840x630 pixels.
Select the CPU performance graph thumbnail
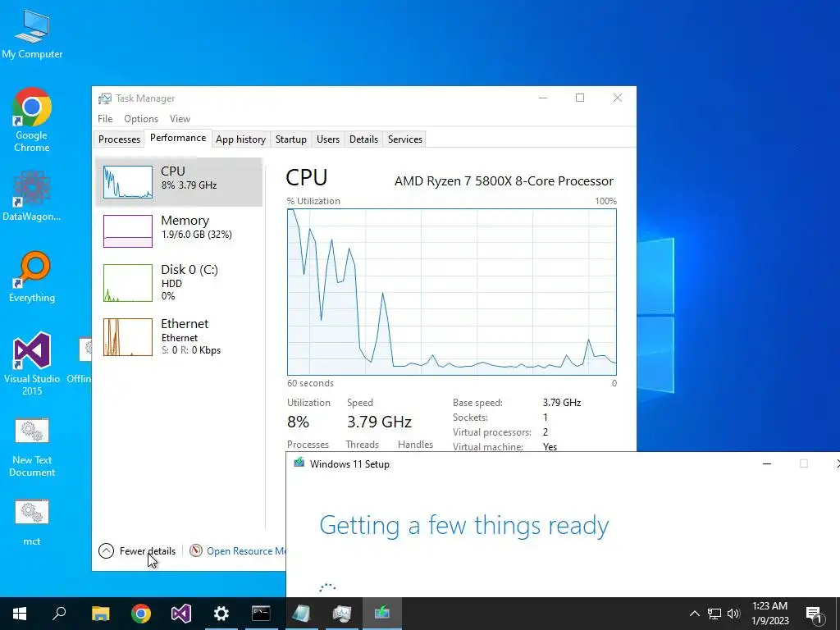point(127,182)
